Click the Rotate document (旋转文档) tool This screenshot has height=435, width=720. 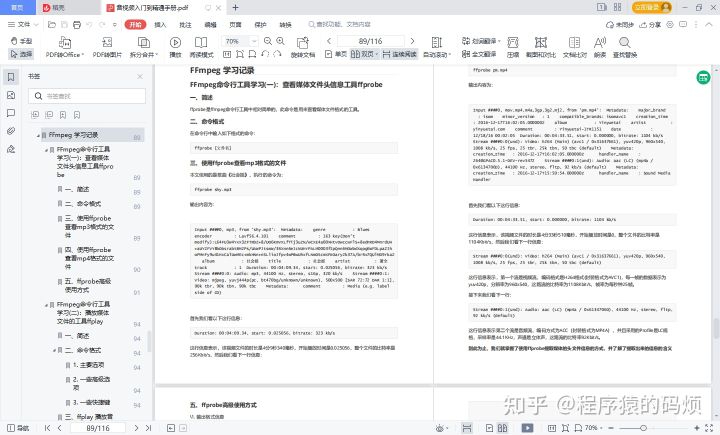[x=303, y=47]
